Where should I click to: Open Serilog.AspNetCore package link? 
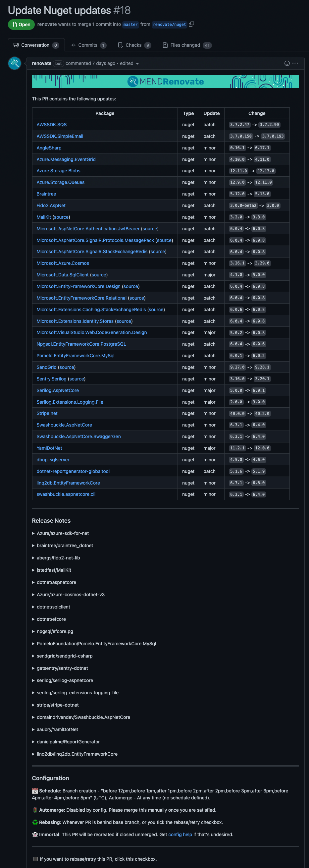[x=58, y=390]
